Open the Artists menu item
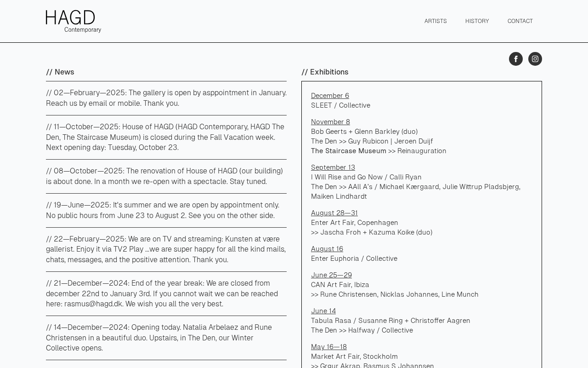This screenshot has width=588, height=368. [435, 21]
